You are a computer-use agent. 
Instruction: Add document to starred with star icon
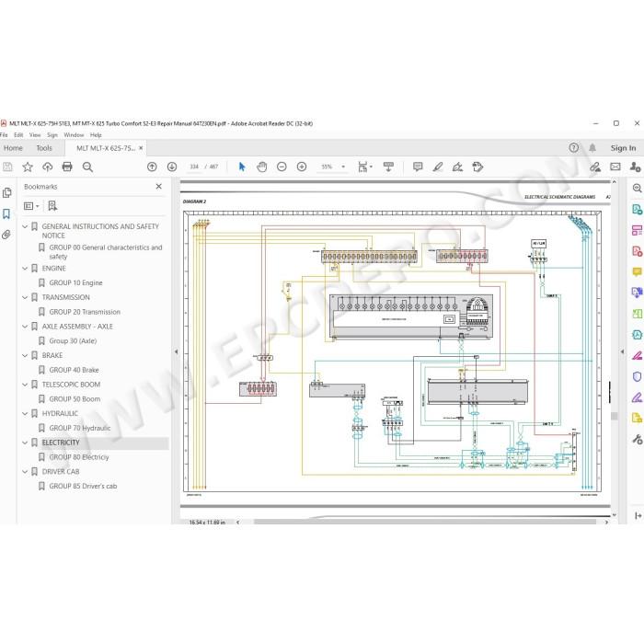coord(28,167)
